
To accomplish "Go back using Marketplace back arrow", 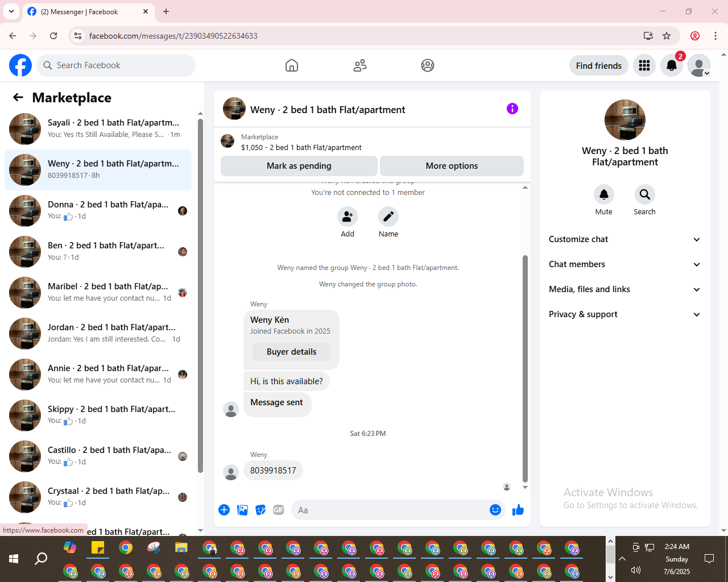I will click(18, 97).
